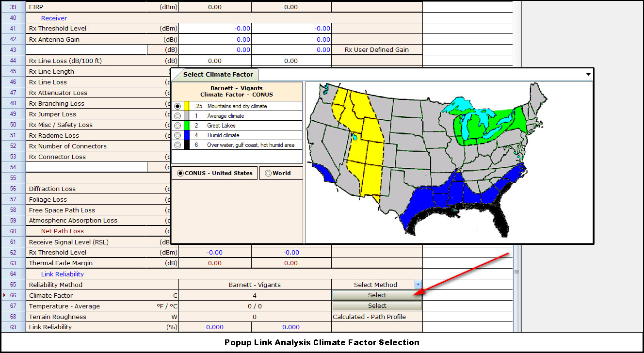Viewport: 644px width, 353px height.
Task: Click the yellow Mountains climate color swatch
Action: (186, 106)
